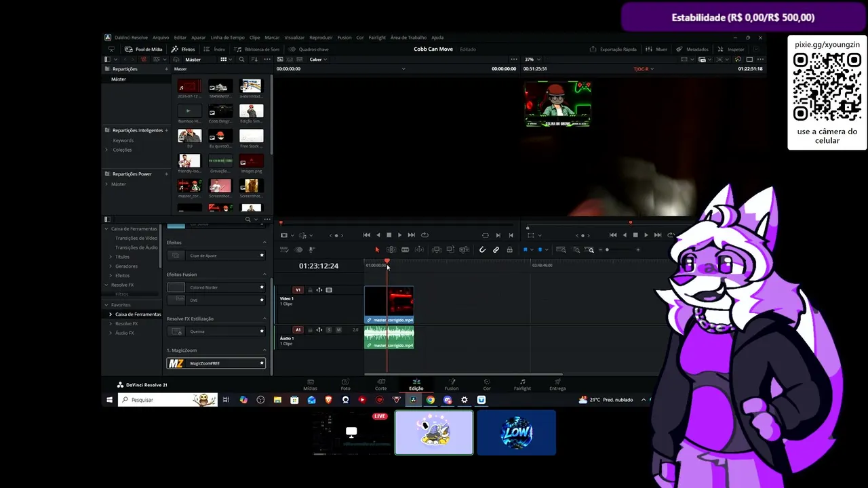Open the Inspetor panel
The image size is (868, 488).
point(731,49)
